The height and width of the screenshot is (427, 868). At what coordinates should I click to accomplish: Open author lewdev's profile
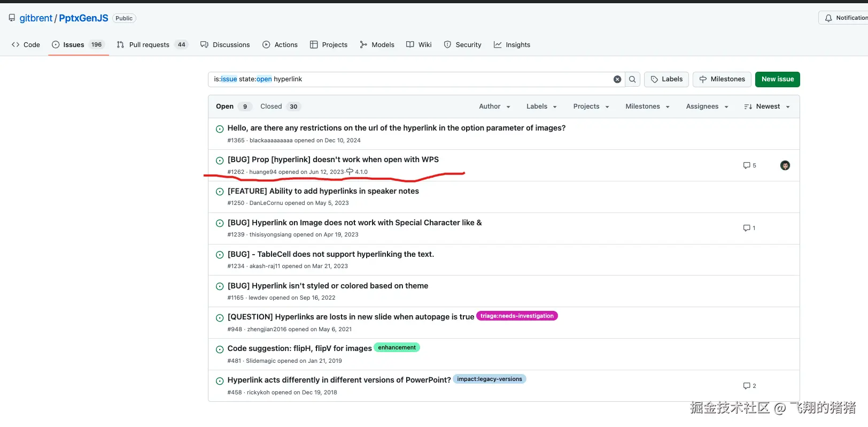(258, 298)
